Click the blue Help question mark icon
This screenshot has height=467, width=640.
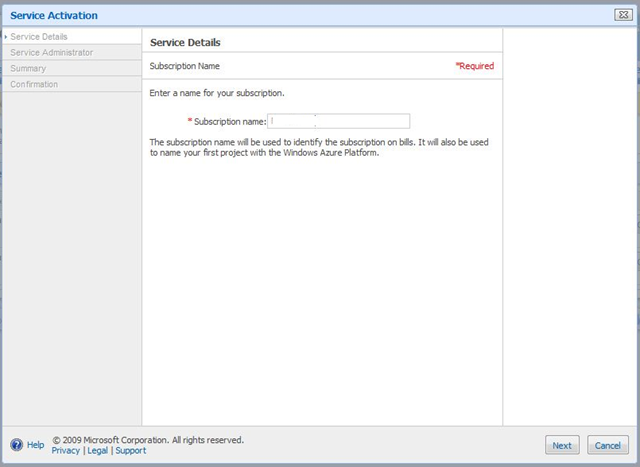click(x=17, y=445)
